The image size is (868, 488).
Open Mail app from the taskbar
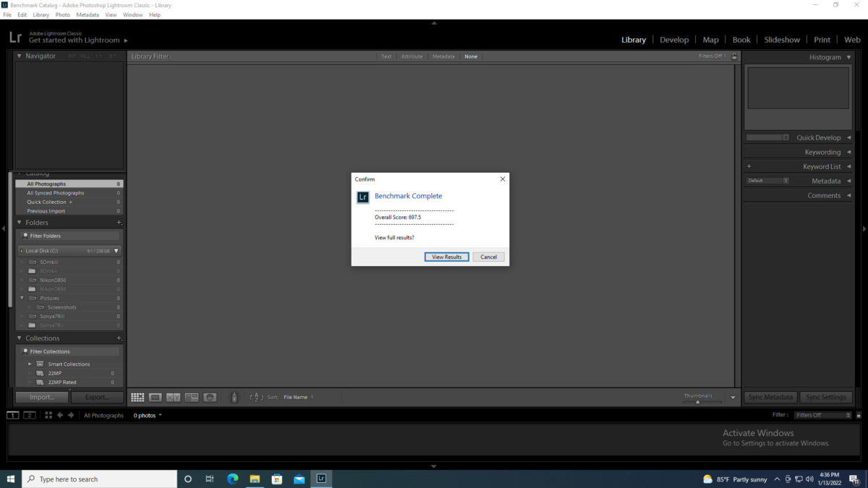299,479
